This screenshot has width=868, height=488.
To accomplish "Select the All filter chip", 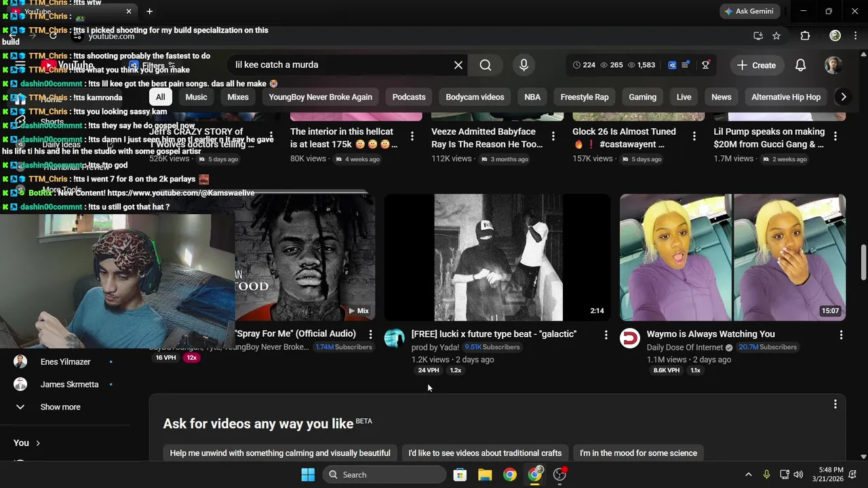I will pos(160,97).
